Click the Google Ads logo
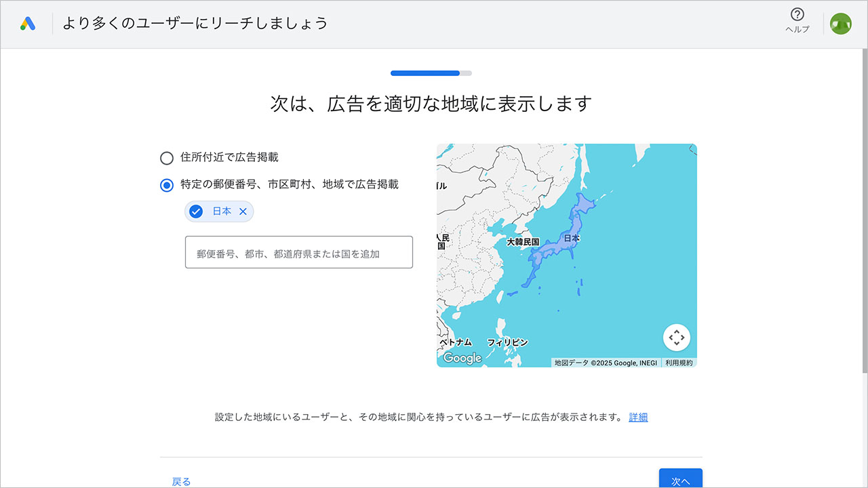This screenshot has height=488, width=868. (27, 22)
